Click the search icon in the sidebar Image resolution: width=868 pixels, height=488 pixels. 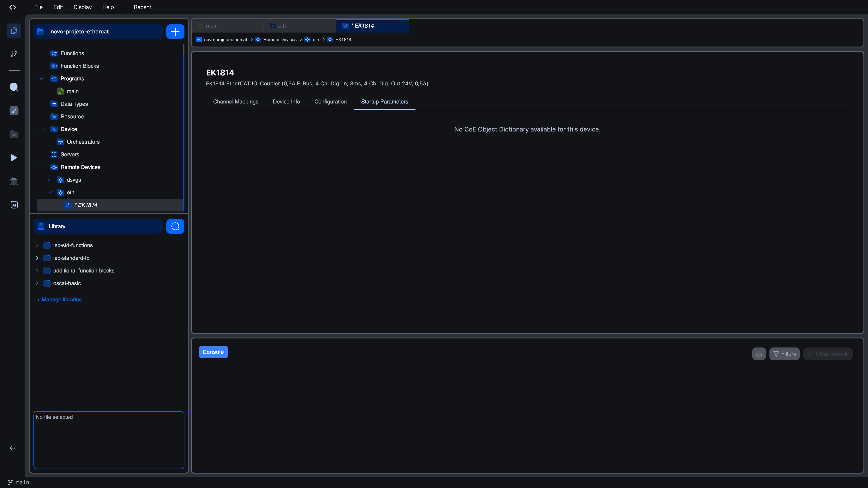[14, 87]
